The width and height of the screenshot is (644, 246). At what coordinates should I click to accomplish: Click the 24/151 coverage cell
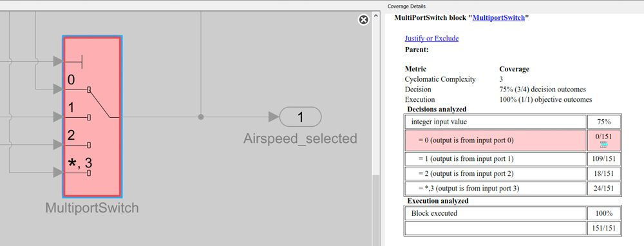pyautogui.click(x=603, y=188)
